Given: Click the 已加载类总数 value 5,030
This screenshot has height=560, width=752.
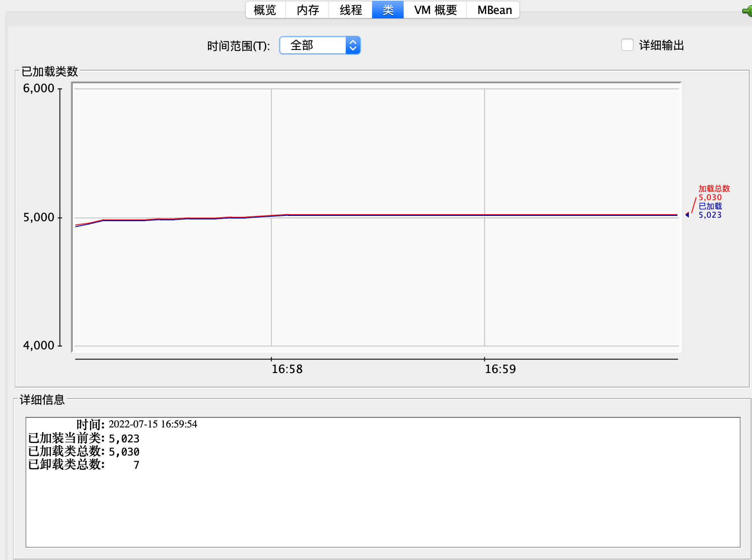Looking at the screenshot, I should pyautogui.click(x=124, y=452).
